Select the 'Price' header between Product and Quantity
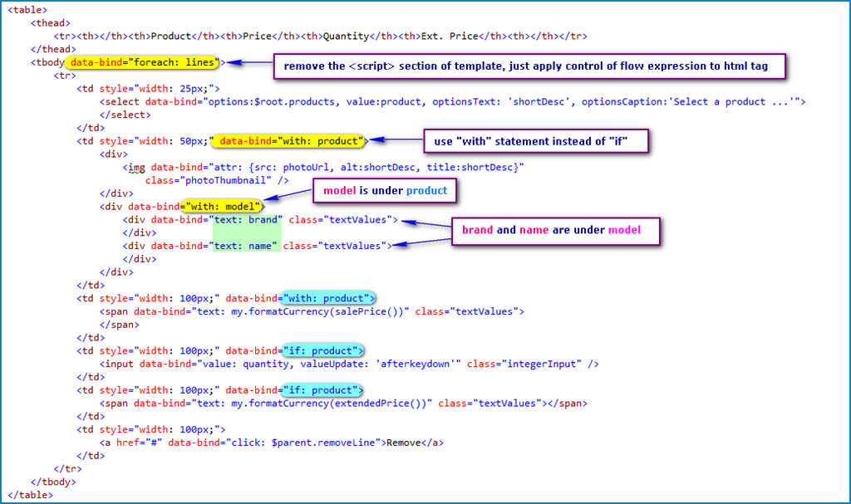Viewport: 851px width, 504px height. click(x=258, y=36)
